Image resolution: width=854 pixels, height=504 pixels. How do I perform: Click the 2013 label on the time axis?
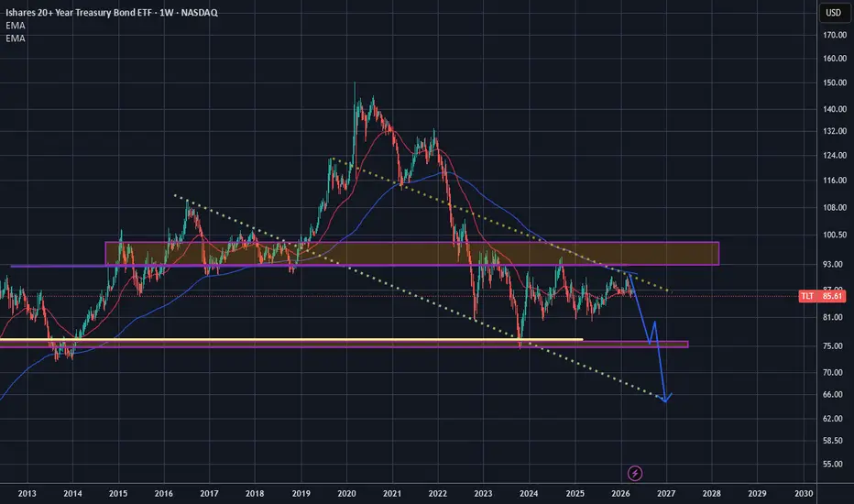[27, 494]
